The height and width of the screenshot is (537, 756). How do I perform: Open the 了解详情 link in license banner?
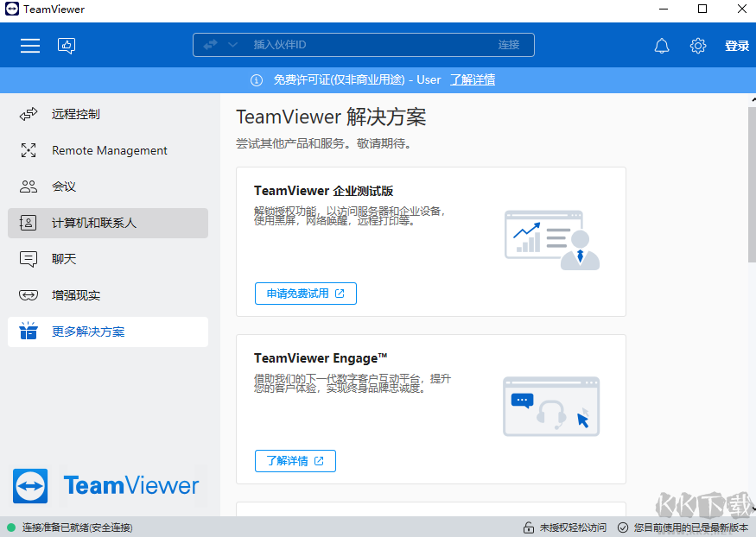[x=473, y=80]
